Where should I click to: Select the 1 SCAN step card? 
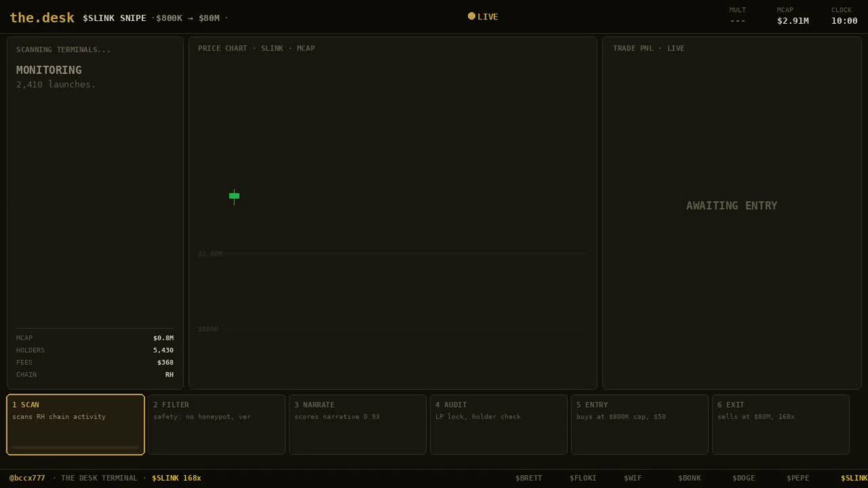pos(75,424)
